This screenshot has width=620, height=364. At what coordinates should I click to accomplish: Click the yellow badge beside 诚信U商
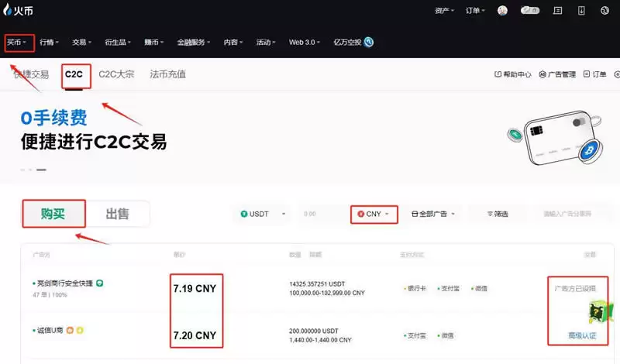pyautogui.click(x=80, y=330)
